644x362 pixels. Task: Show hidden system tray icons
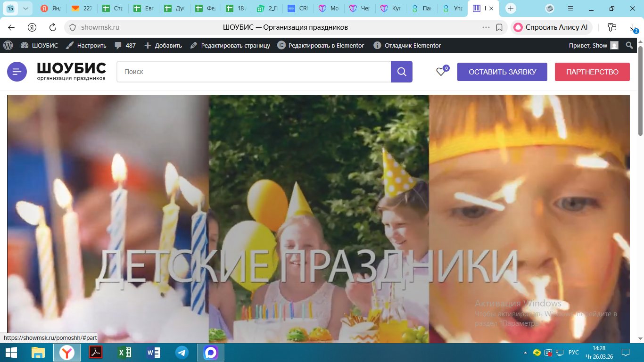click(x=526, y=353)
